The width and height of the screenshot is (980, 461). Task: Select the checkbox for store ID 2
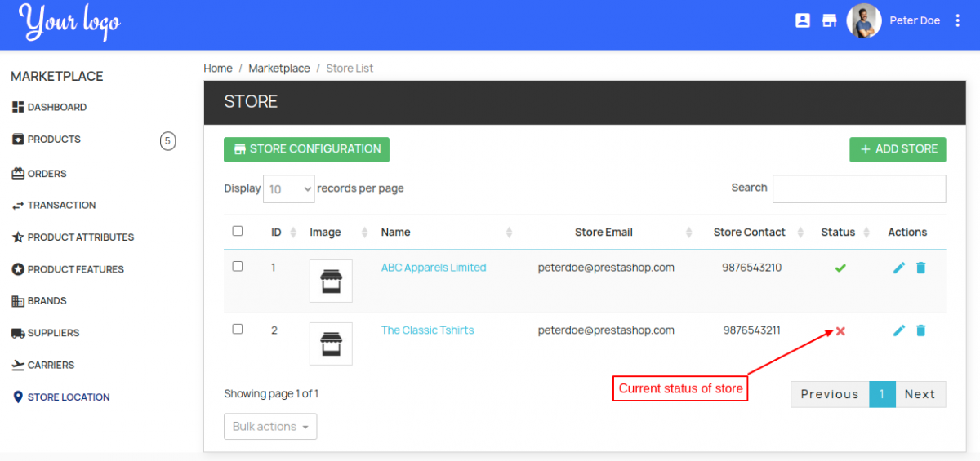click(x=238, y=329)
